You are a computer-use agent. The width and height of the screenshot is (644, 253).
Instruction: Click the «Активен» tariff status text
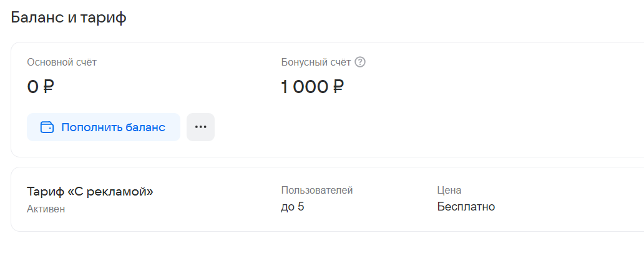(46, 209)
